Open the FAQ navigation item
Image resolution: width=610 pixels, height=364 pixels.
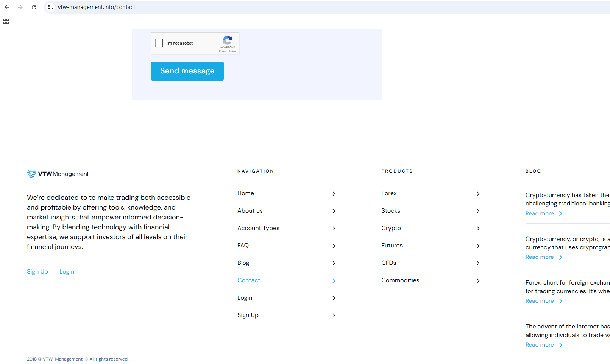tap(243, 246)
